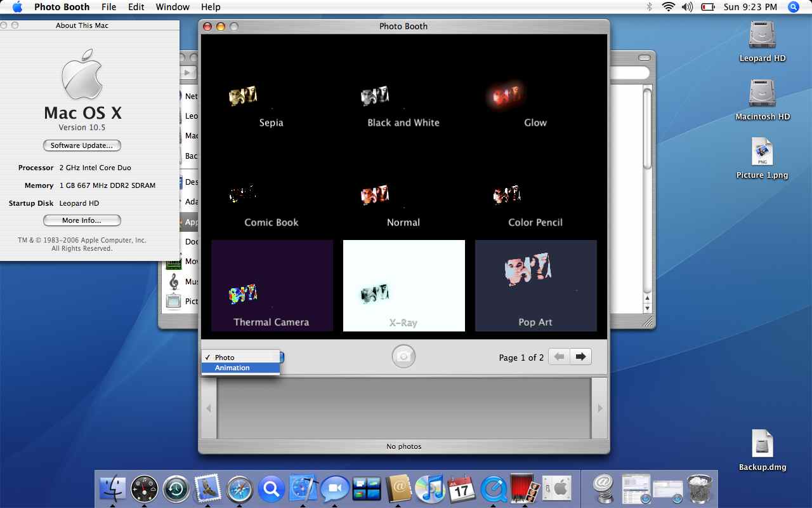Click Finder window toolbar pill button
Screen dimensions: 812x508
645,58
